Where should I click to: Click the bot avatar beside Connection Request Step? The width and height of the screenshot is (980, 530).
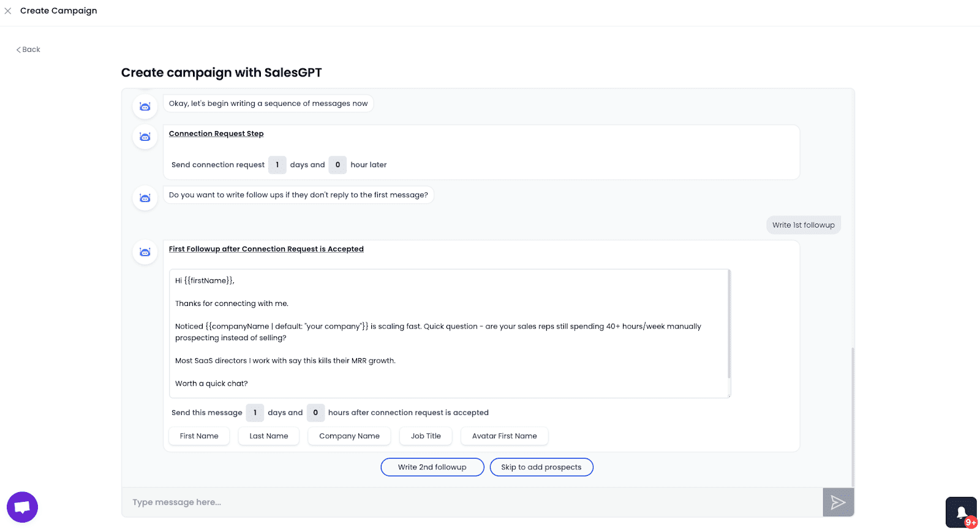pos(145,137)
